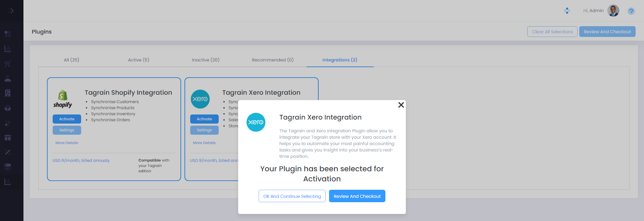Click the Clear All Selections button
The height and width of the screenshot is (221, 644).
(552, 31)
